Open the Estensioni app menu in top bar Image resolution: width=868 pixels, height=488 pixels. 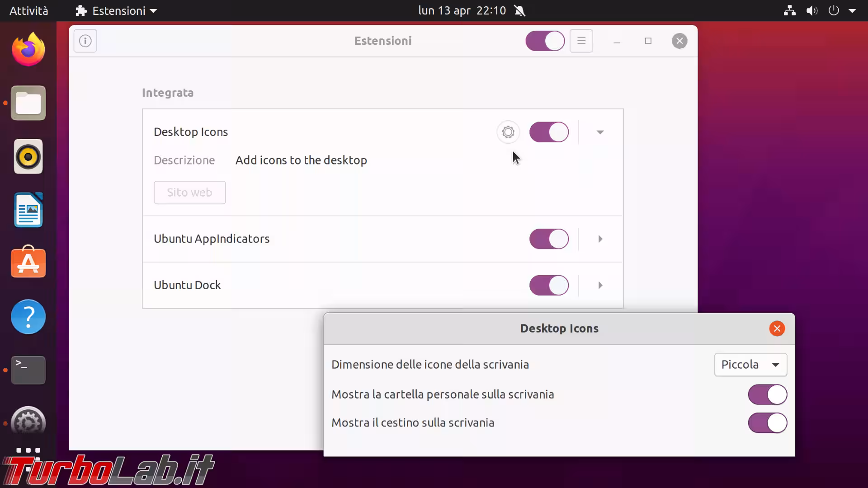(116, 10)
